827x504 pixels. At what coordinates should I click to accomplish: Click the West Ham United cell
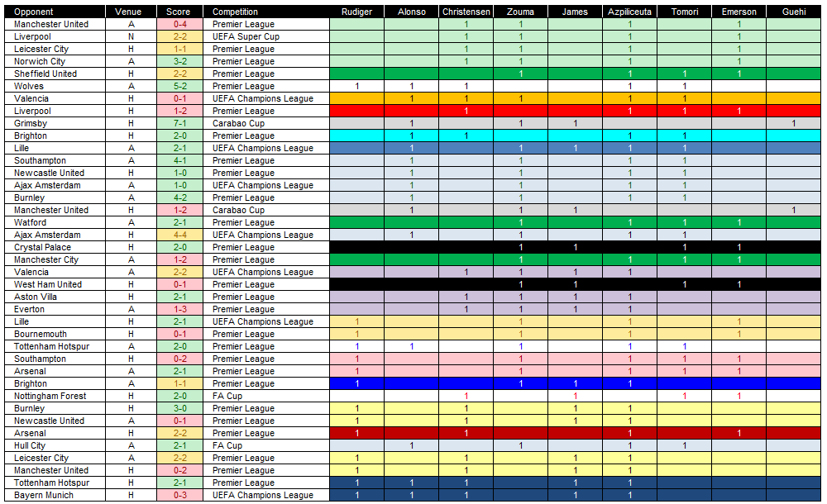[x=55, y=284]
